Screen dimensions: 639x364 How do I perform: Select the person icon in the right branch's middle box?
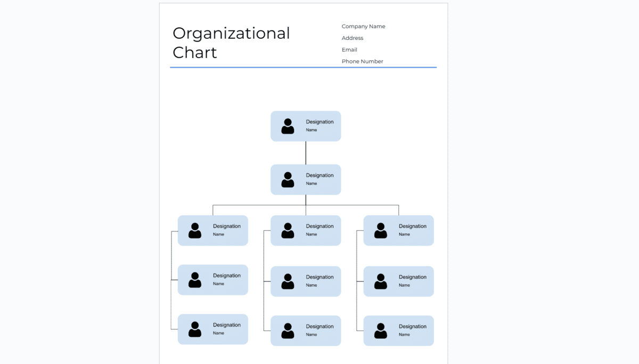pyautogui.click(x=381, y=281)
